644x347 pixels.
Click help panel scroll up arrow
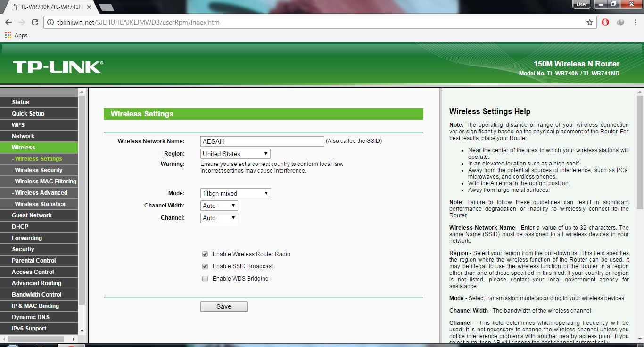(x=640, y=91)
